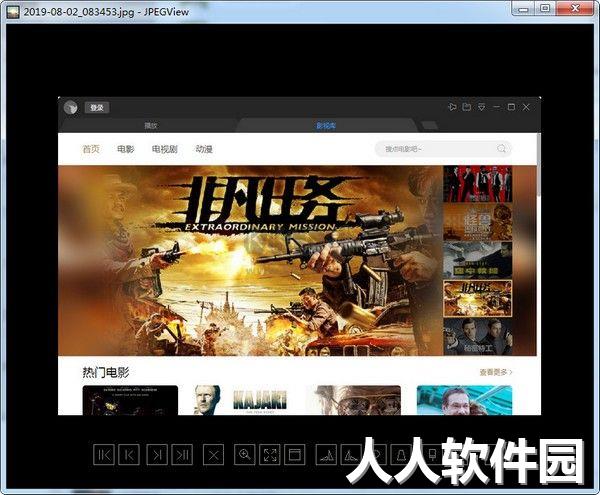Open the dark first hot movie poster
The image size is (600, 495).
[130, 400]
